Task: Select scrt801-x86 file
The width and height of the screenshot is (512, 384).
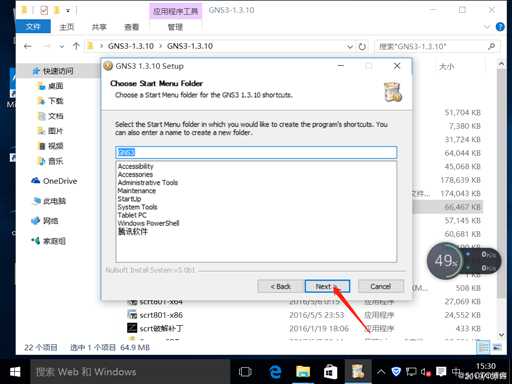Action: coord(161,315)
